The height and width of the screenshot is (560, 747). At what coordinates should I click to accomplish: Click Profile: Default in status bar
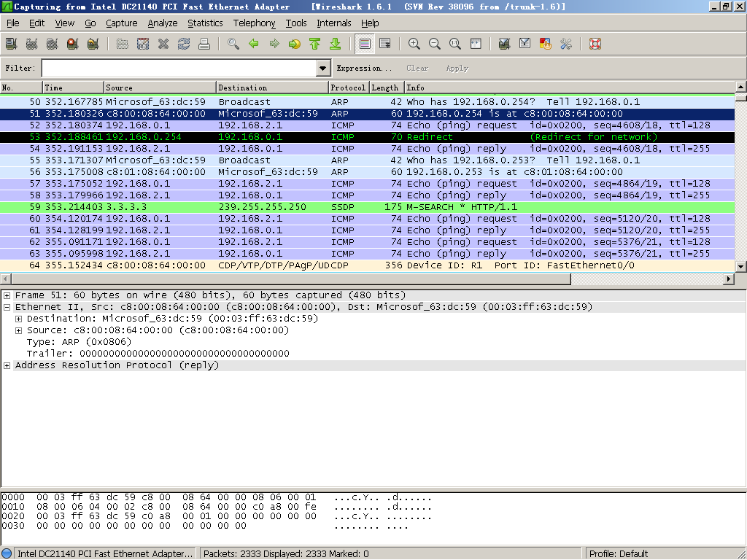(x=619, y=554)
